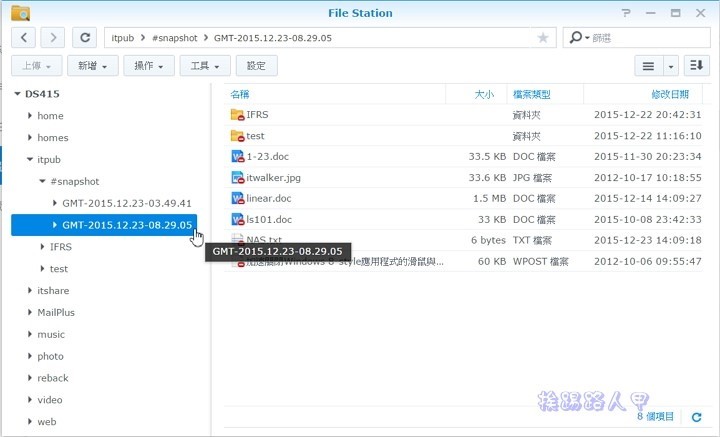
Task: Click the 設定 button
Action: tap(256, 65)
